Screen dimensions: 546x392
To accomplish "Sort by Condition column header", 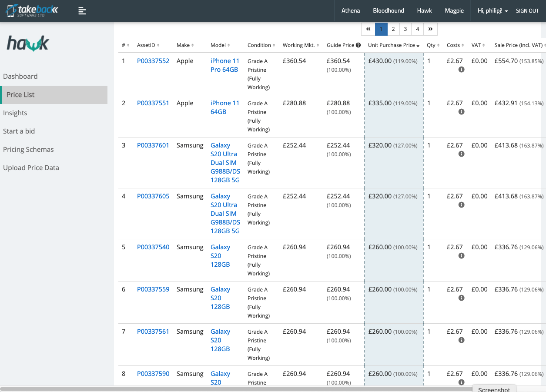I will 261,45.
